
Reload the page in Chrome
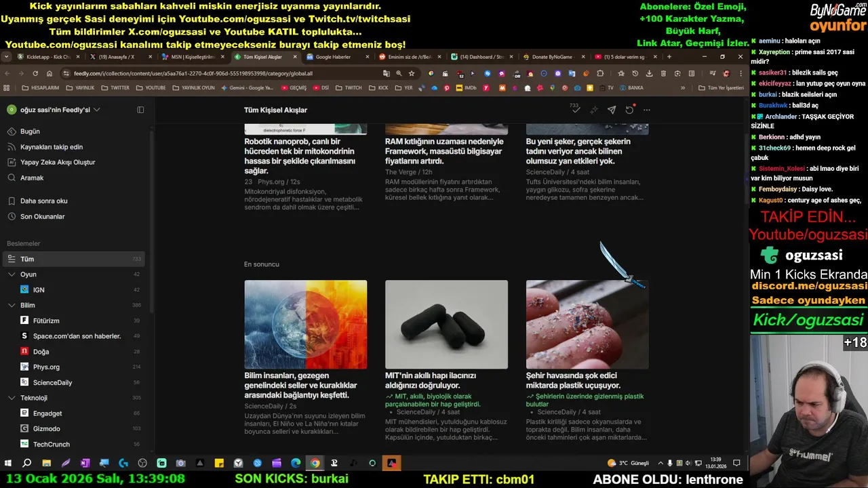pyautogui.click(x=35, y=73)
